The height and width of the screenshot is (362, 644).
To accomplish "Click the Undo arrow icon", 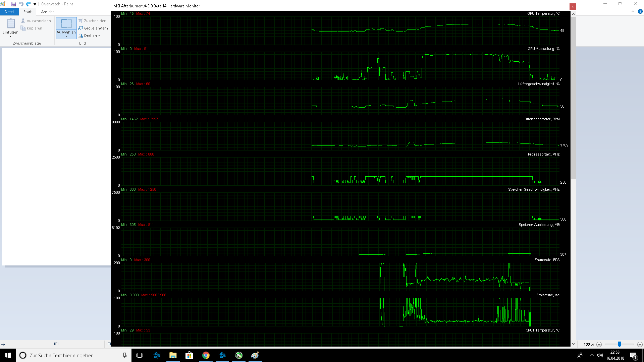I will point(21,4).
